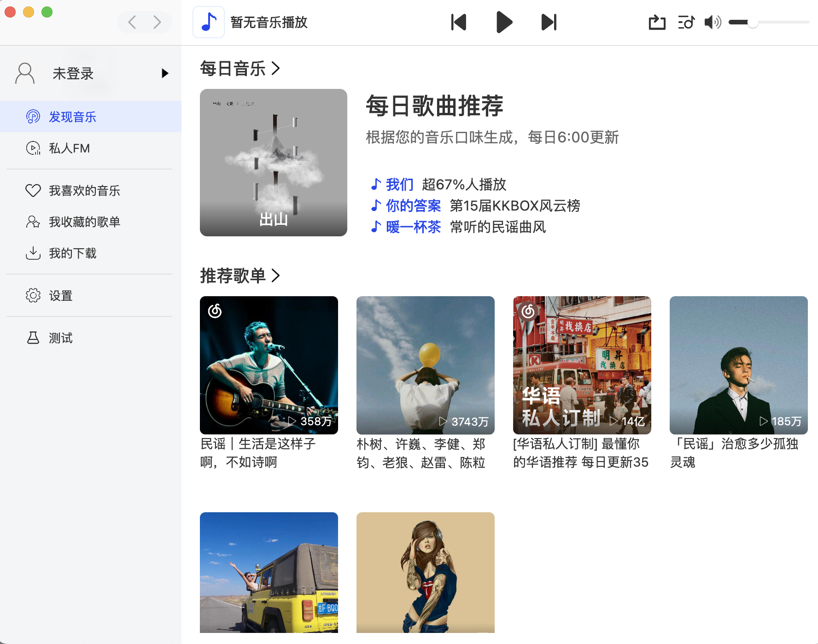This screenshot has width=818, height=644.
Task: Expand the 推荐歌单 section chevron
Action: [276, 275]
